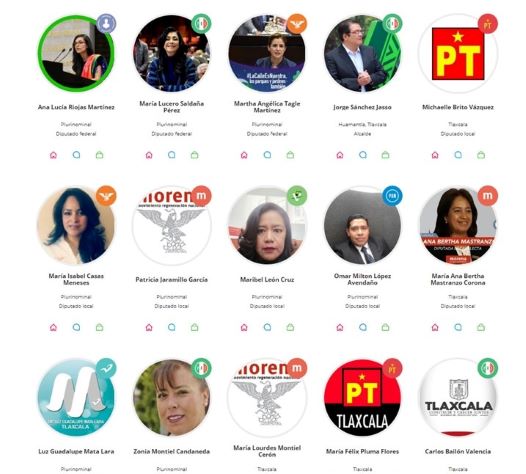The image size is (526, 474).
Task: Click the green bag icon under María Isabel Casas Meneses
Action: pyautogui.click(x=100, y=327)
